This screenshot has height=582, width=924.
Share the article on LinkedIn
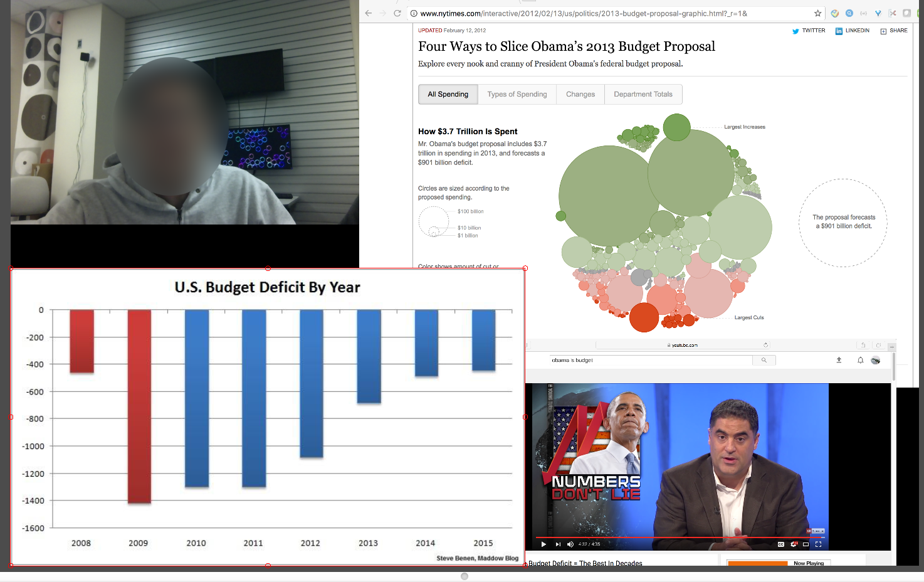click(852, 31)
